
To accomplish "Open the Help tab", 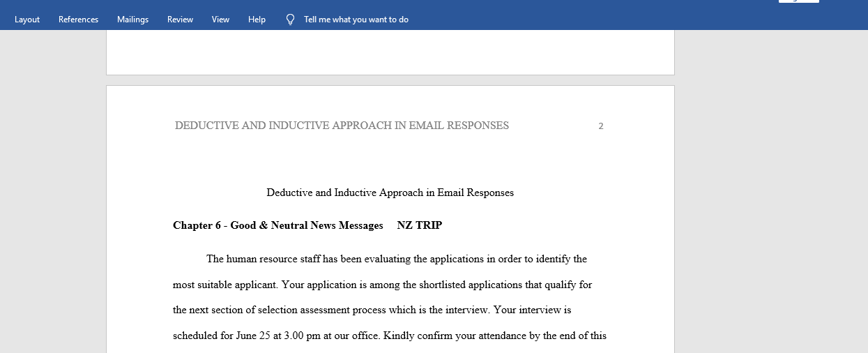I will coord(257,20).
